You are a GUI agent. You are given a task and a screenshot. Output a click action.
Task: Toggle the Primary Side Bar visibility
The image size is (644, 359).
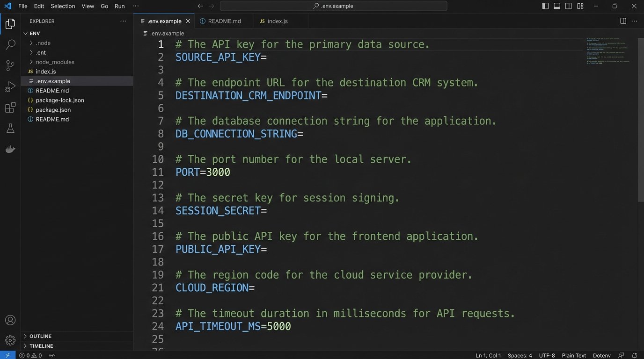(x=544, y=6)
